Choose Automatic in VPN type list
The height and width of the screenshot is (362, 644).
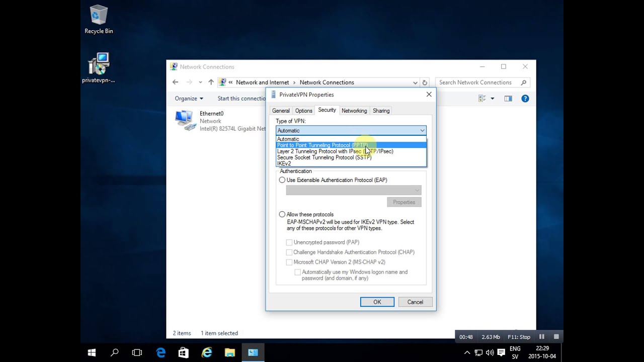point(351,139)
